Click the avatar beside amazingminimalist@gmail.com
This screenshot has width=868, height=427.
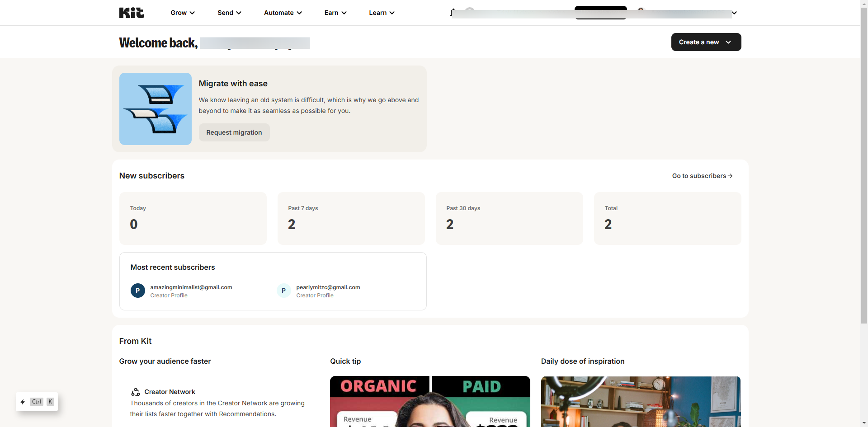tap(138, 291)
